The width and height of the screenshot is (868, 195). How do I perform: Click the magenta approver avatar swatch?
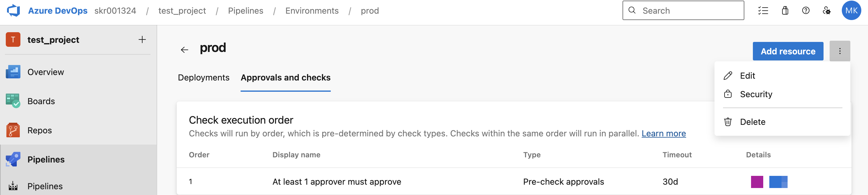[757, 182]
